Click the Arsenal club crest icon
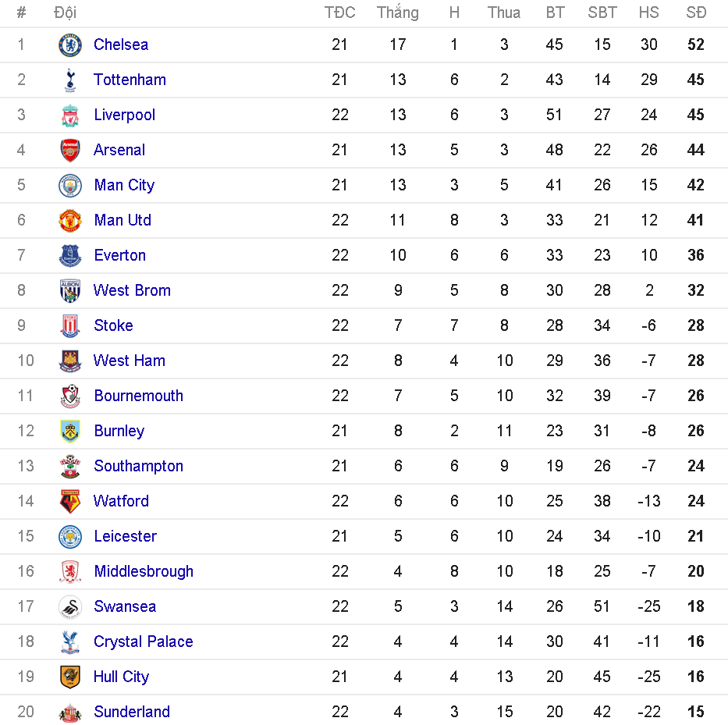Image resolution: width=728 pixels, height=725 pixels. pyautogui.click(x=70, y=151)
